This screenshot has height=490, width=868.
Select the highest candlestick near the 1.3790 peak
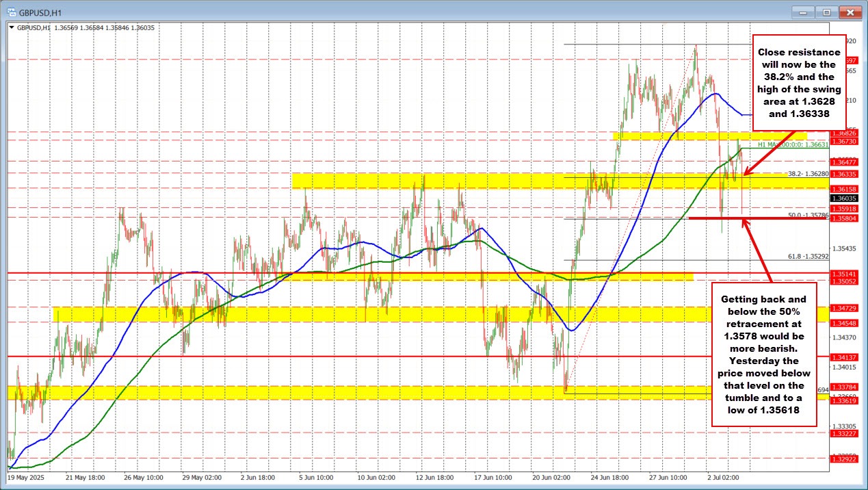point(696,49)
